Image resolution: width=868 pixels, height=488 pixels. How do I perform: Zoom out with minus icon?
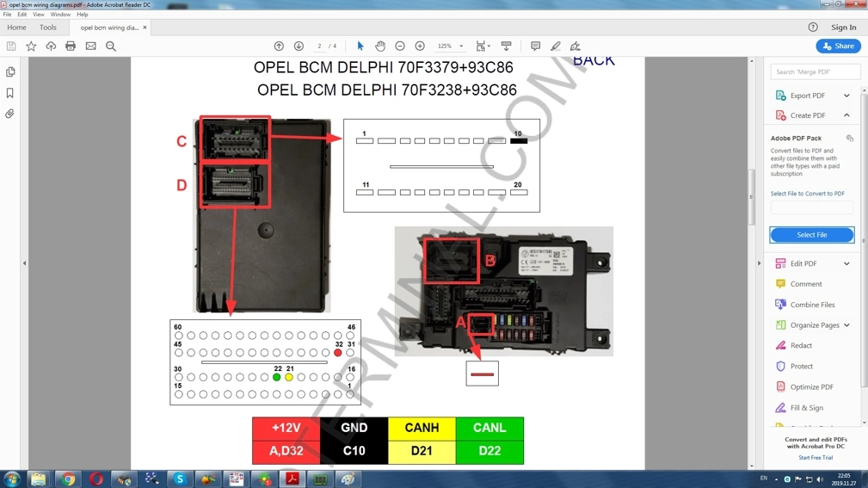pos(400,46)
